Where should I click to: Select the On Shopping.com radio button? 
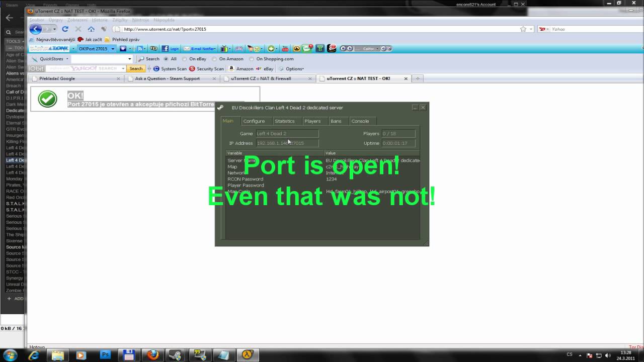(x=252, y=59)
